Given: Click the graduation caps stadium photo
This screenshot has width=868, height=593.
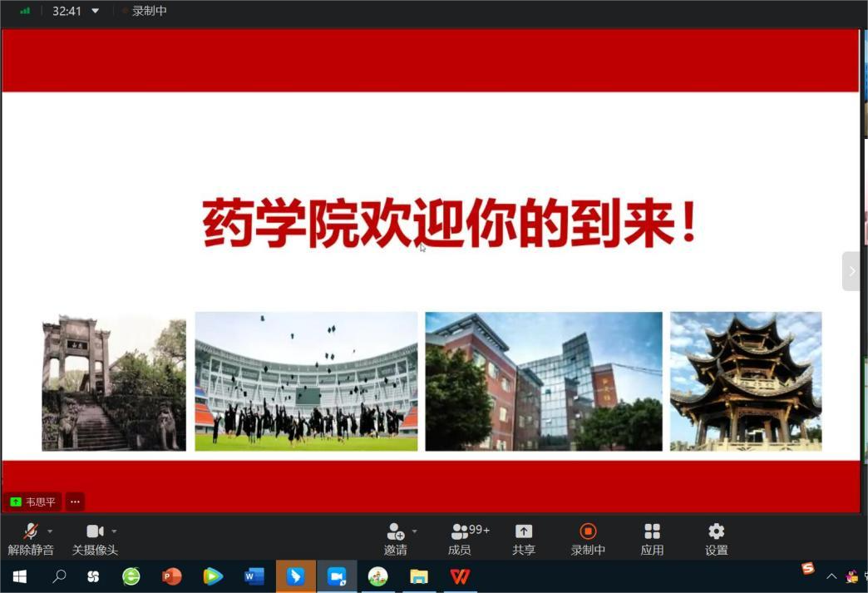Looking at the screenshot, I should 306,381.
